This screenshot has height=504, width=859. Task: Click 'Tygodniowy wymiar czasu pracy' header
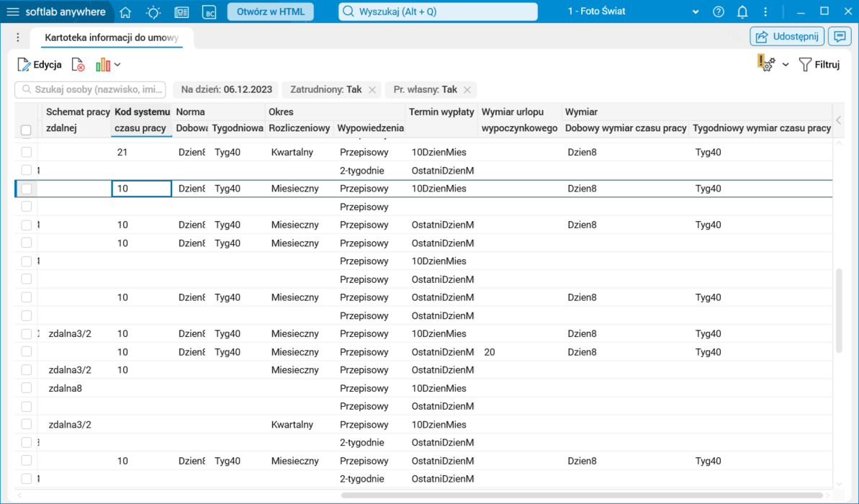coord(762,128)
